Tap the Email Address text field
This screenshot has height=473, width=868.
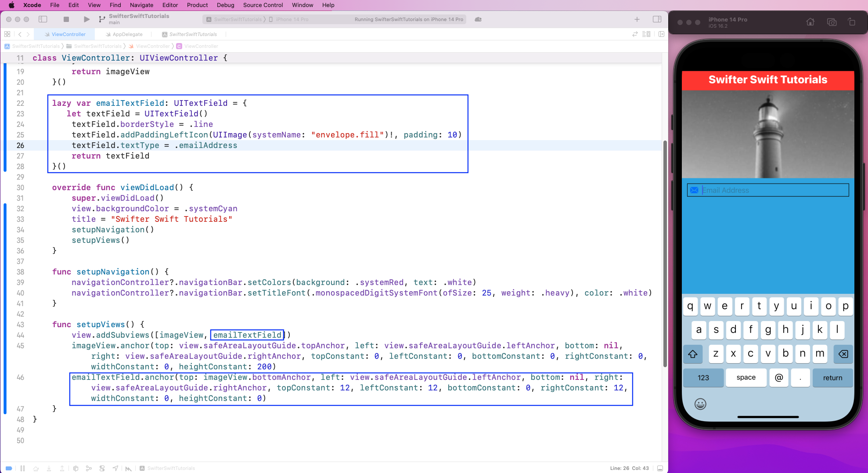[767, 190]
